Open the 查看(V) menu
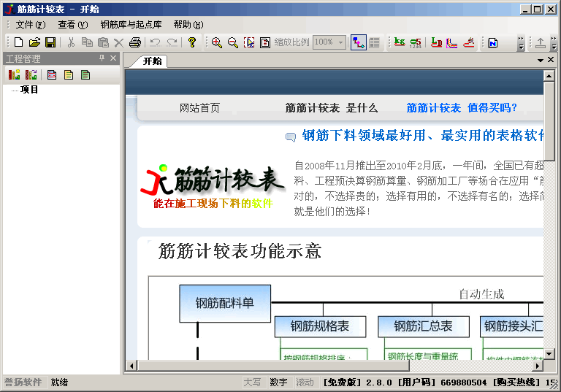This screenshot has width=561, height=392. coord(73,25)
